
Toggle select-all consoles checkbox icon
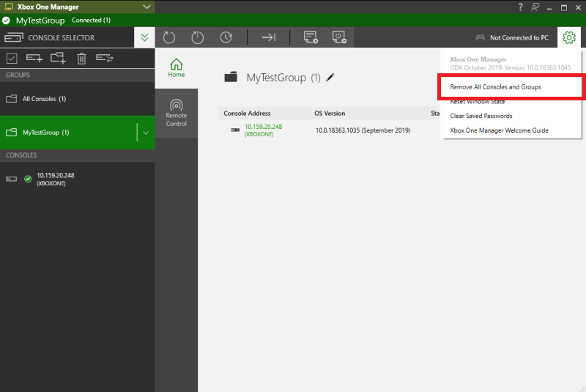pos(12,59)
